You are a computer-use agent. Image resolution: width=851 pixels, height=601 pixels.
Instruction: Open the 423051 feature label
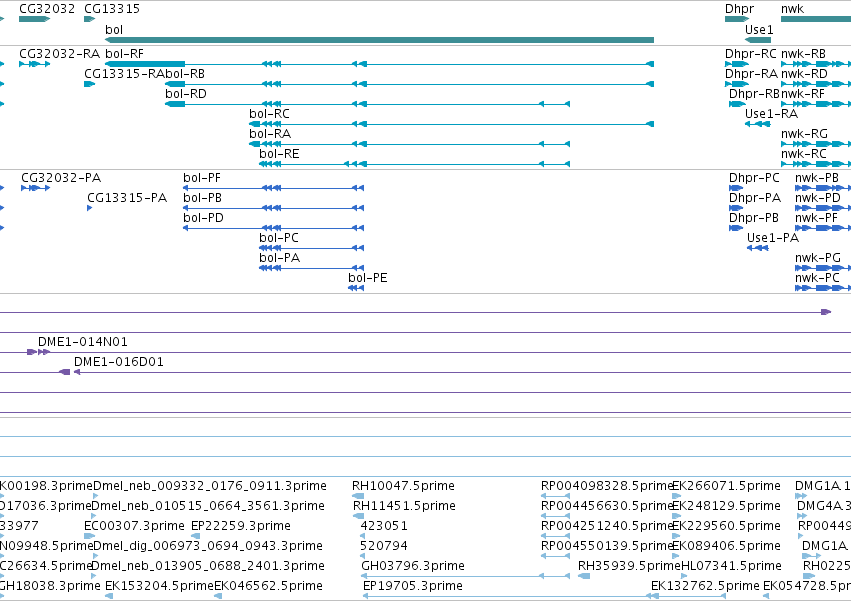tap(384, 526)
